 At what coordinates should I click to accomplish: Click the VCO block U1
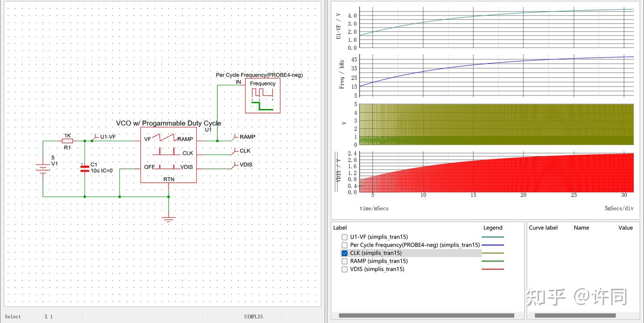pos(169,155)
